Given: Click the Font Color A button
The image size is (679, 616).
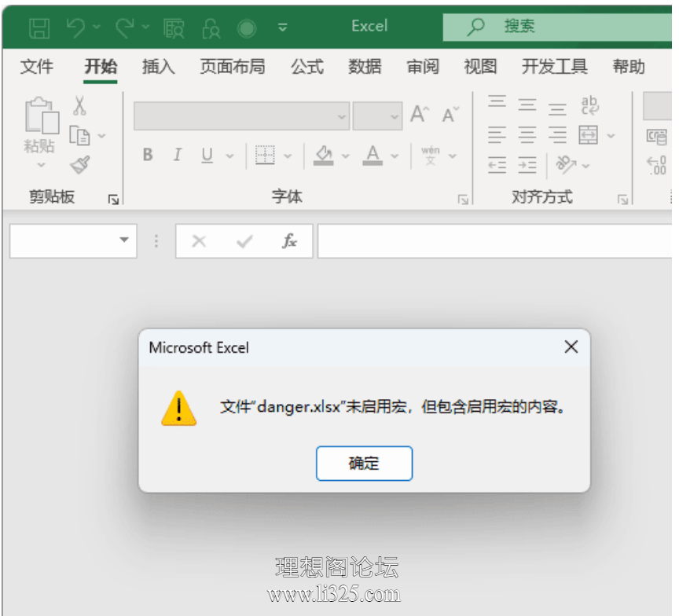Looking at the screenshot, I should pyautogui.click(x=373, y=155).
